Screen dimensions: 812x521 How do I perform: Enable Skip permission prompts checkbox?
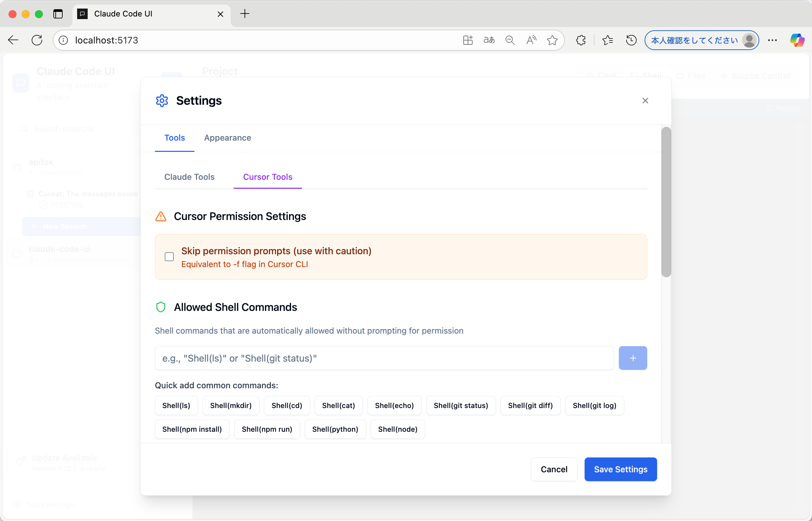point(169,257)
